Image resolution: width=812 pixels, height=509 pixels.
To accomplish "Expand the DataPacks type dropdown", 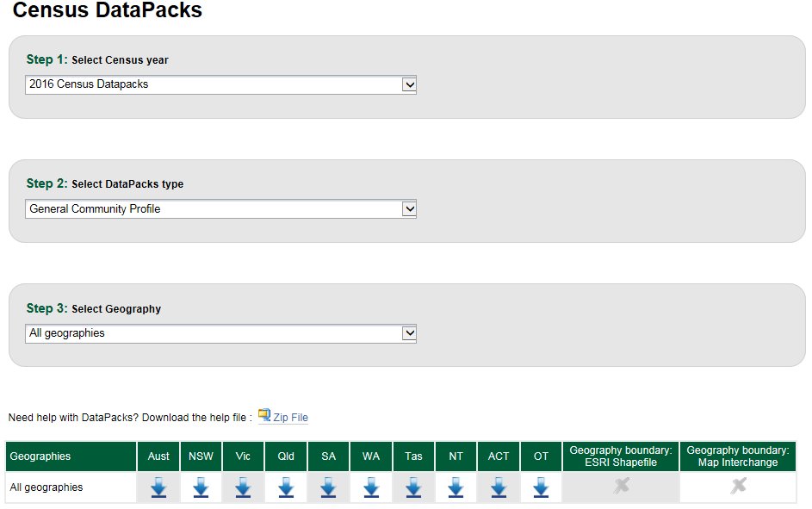I will click(220, 208).
